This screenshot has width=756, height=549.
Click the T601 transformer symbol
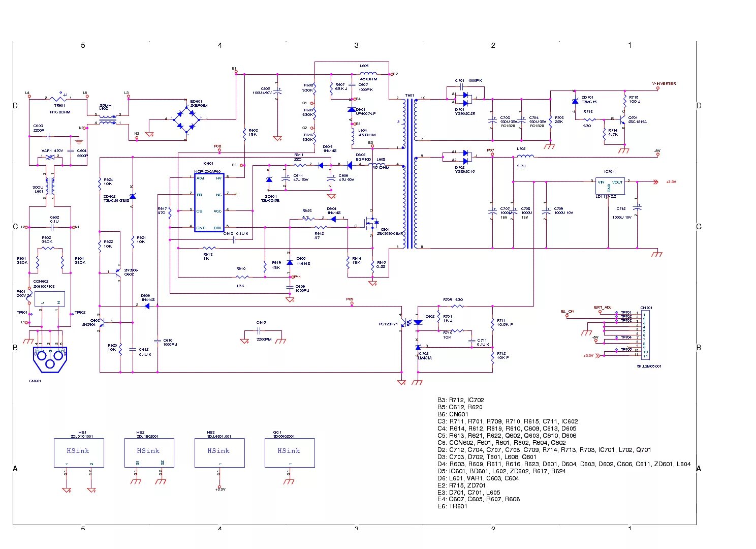click(410, 174)
